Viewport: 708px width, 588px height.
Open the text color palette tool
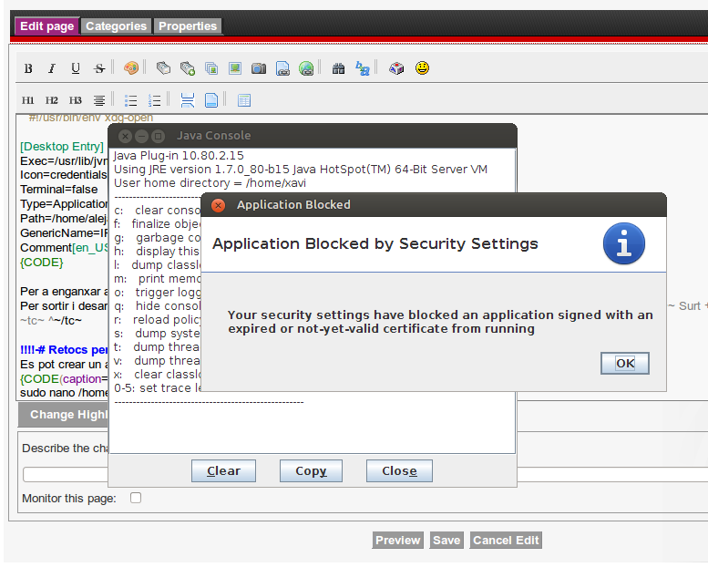[x=131, y=68]
